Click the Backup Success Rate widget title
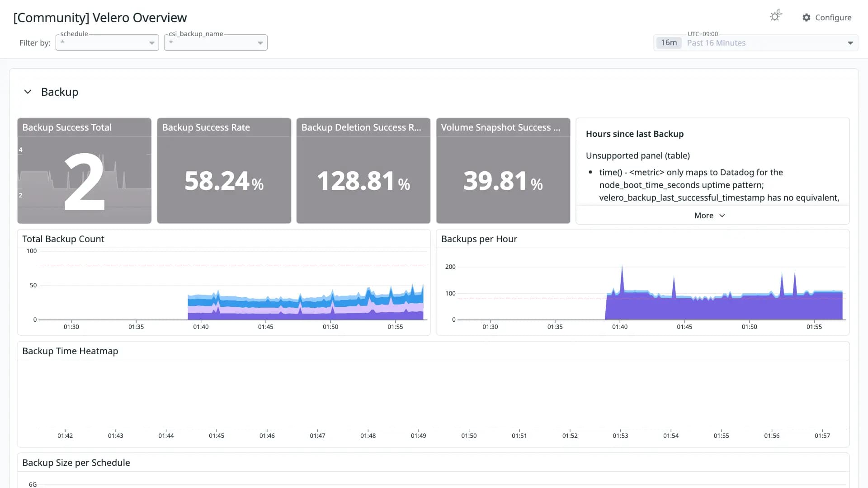The height and width of the screenshot is (488, 868). pos(206,127)
